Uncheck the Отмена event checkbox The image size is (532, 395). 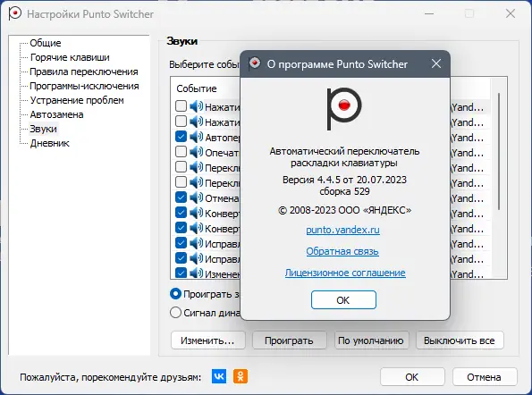[181, 197]
